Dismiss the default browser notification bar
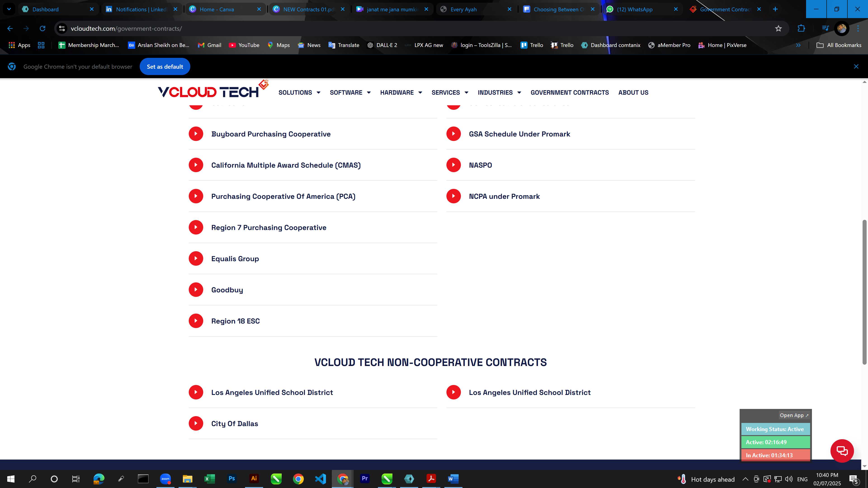The image size is (868, 488). pyautogui.click(x=856, y=67)
